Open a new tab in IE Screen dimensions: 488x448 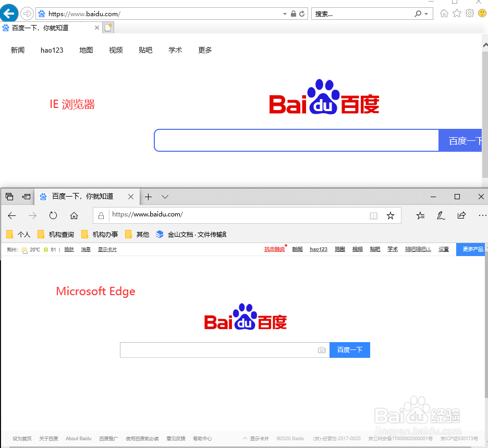tap(108, 28)
